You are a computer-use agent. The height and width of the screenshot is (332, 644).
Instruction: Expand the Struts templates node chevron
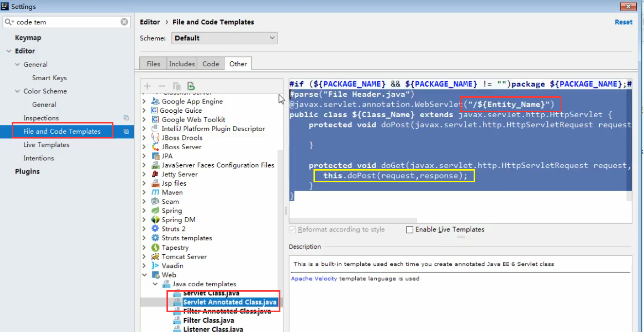[x=144, y=238]
